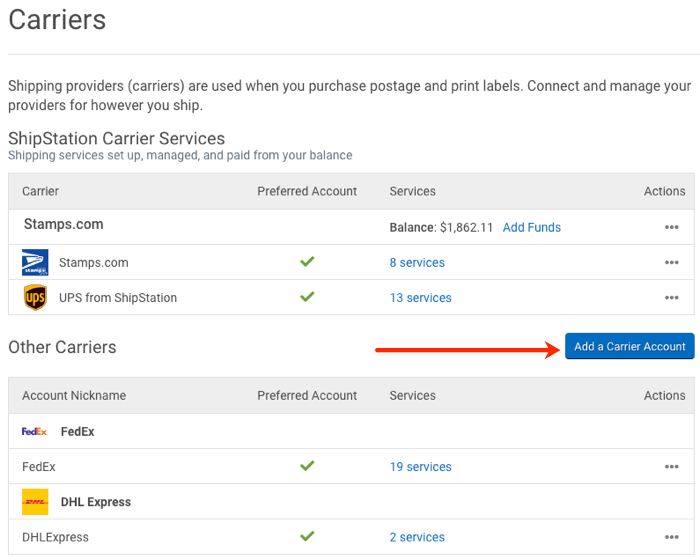Viewport: 700px width, 560px height.
Task: Open actions menu on Stamps.com balance row
Action: click(671, 227)
